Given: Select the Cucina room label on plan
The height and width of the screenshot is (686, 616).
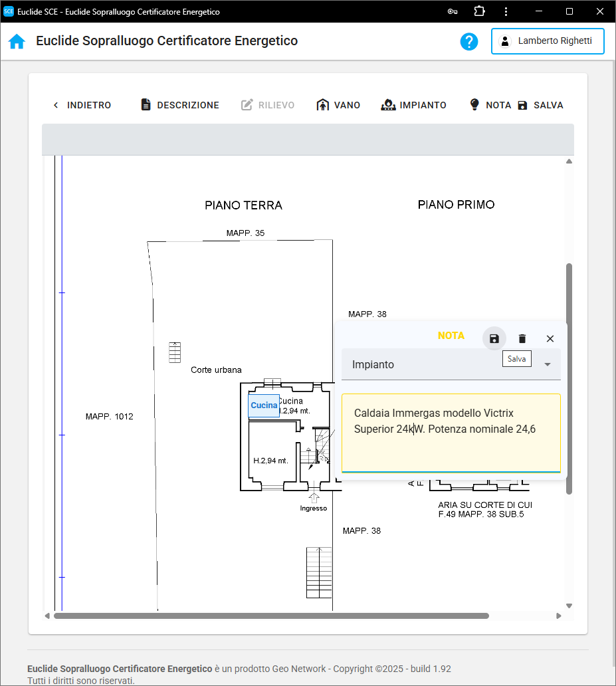Looking at the screenshot, I should (264, 405).
